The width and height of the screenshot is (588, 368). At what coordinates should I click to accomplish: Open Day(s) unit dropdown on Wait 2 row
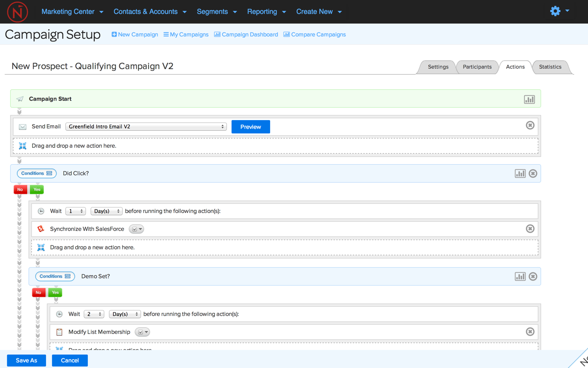pyautogui.click(x=125, y=314)
